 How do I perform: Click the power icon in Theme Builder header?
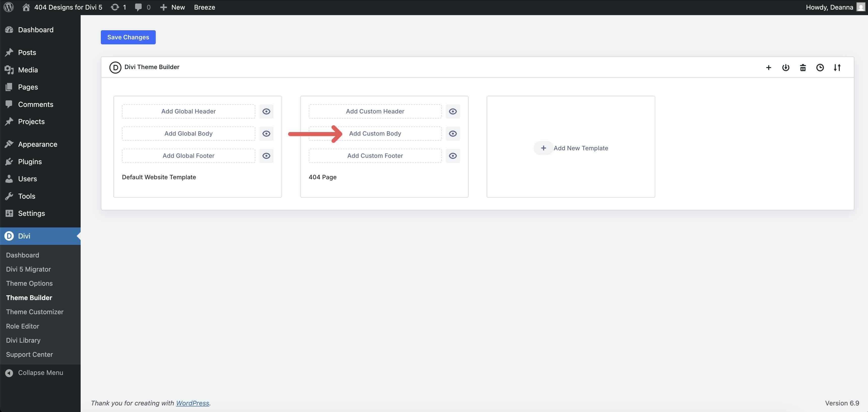(785, 67)
